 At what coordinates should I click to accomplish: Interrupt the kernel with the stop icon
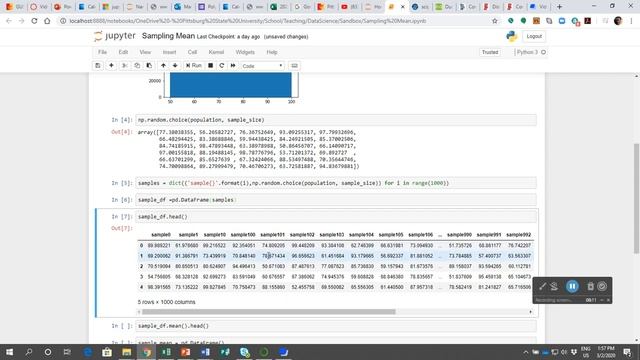click(x=211, y=66)
